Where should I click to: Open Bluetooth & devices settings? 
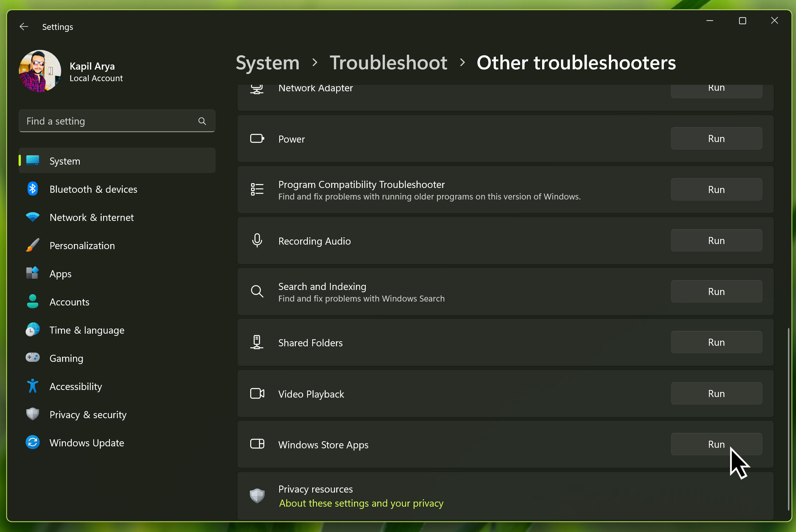93,189
